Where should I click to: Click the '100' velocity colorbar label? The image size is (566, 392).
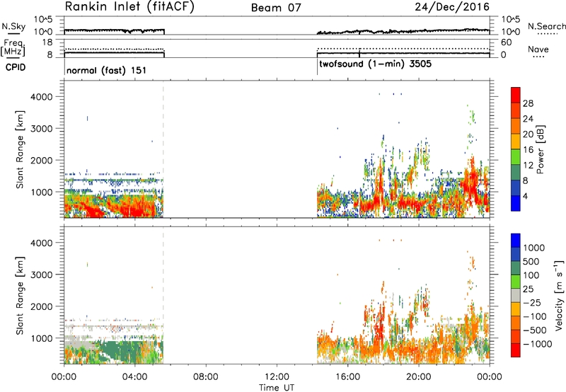[x=531, y=275]
